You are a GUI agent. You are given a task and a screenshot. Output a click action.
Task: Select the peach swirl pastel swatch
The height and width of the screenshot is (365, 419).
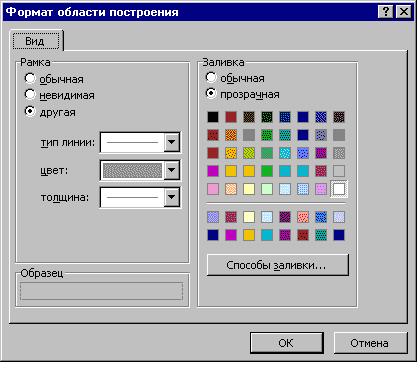(231, 189)
